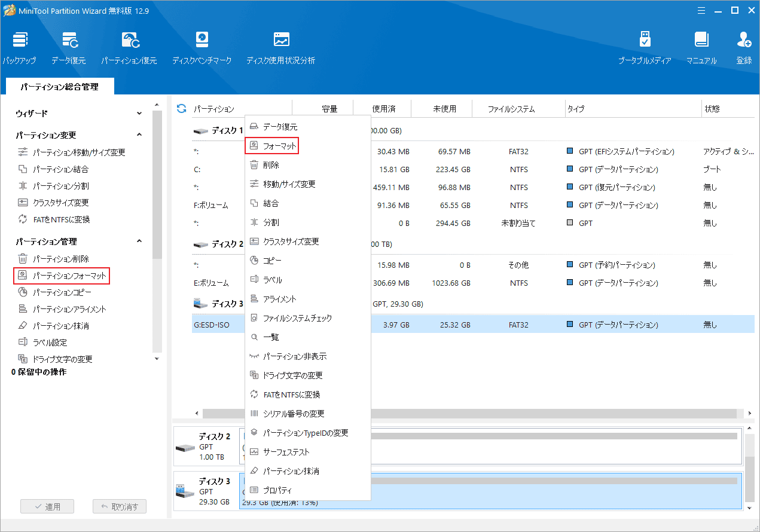
Task: Click パーティション抹消 in the sidebar
Action: coord(53,326)
